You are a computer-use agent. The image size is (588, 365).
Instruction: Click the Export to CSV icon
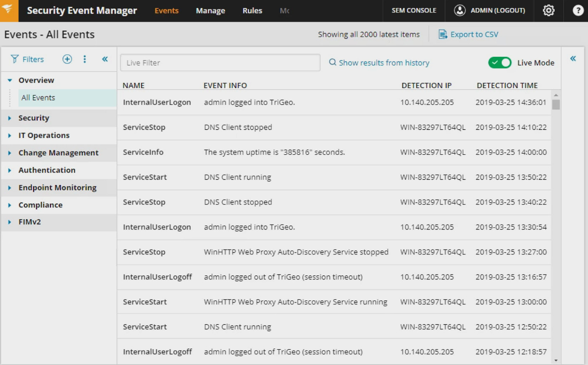(443, 34)
